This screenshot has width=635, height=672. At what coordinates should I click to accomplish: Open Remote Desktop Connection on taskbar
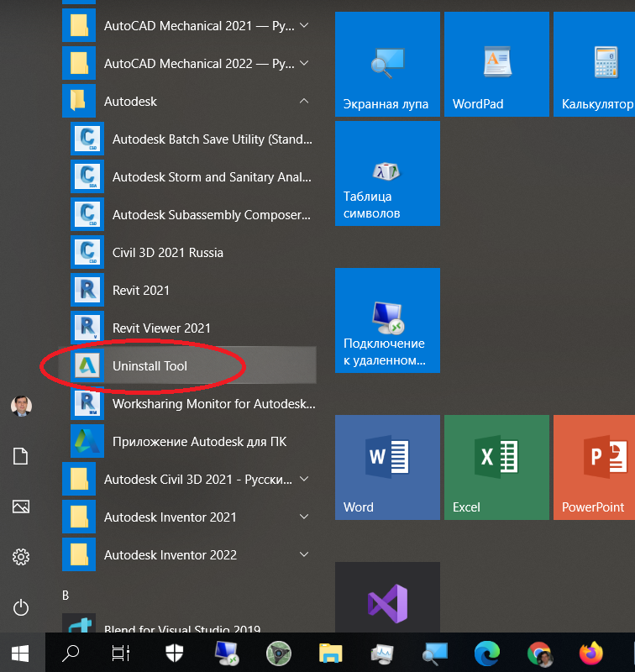coord(226,654)
